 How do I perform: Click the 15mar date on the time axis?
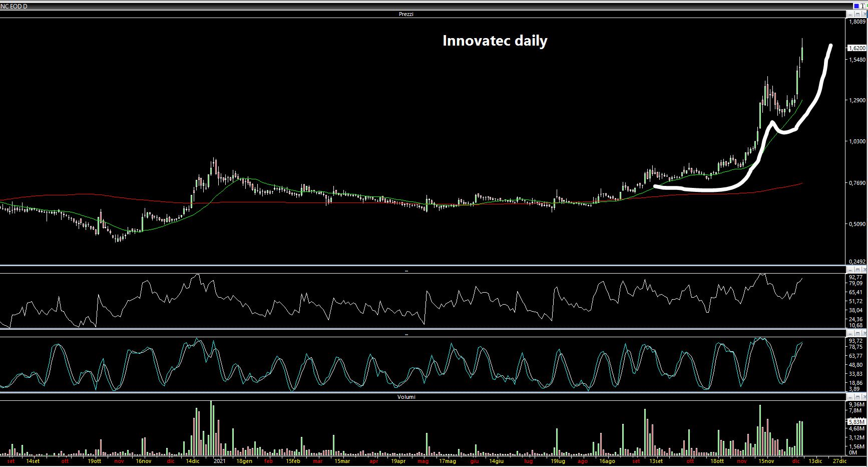342,461
